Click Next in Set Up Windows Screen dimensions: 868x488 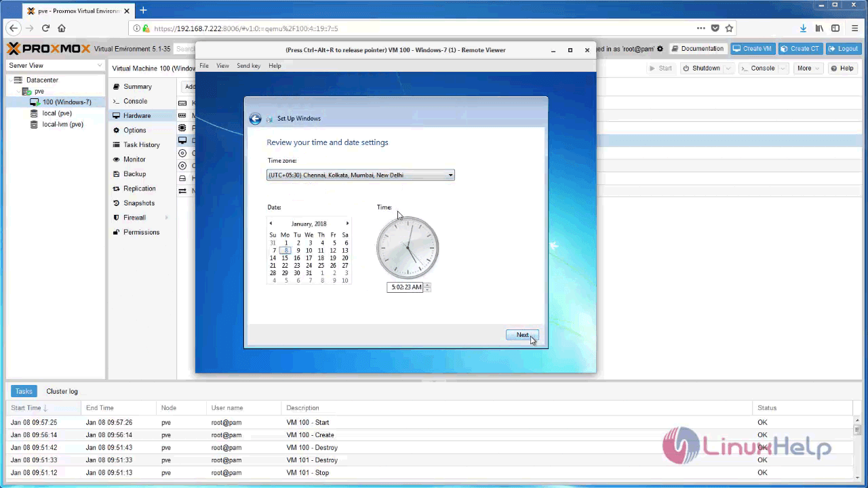522,335
